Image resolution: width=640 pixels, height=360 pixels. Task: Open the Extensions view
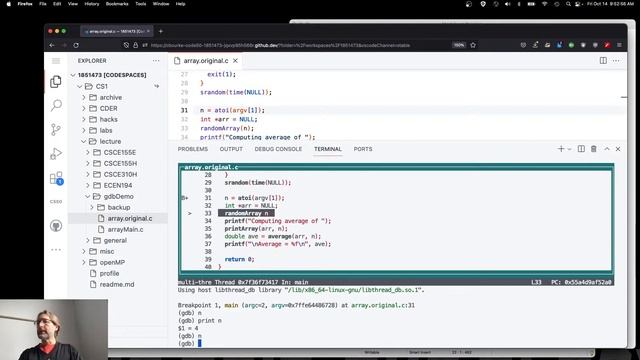tap(56, 178)
